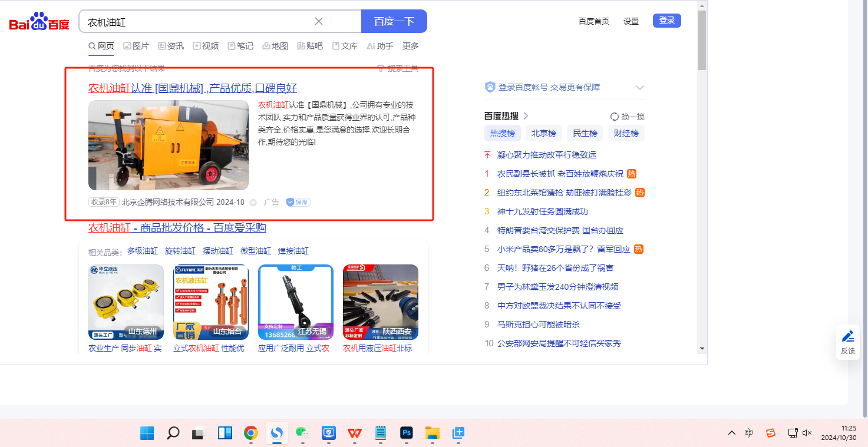Switch to the 贴吧 tab
This screenshot has width=868, height=447.
tap(310, 46)
